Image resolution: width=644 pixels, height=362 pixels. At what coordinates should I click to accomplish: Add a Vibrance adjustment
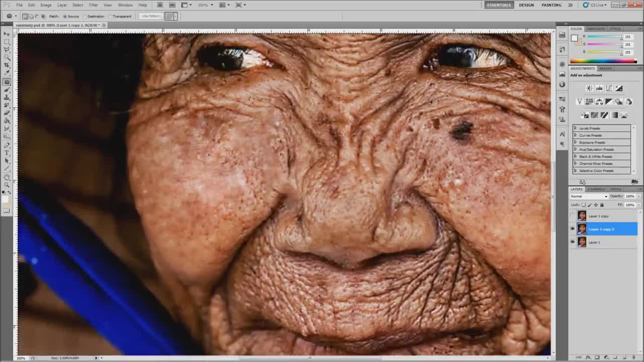pos(580,102)
